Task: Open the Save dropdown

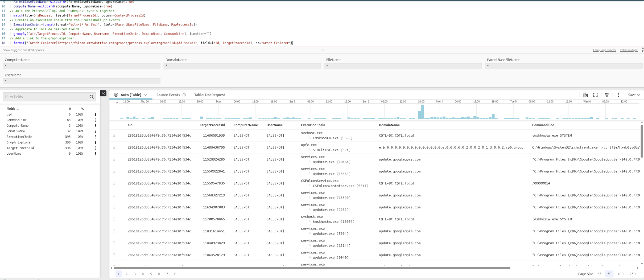Action: click(x=634, y=95)
